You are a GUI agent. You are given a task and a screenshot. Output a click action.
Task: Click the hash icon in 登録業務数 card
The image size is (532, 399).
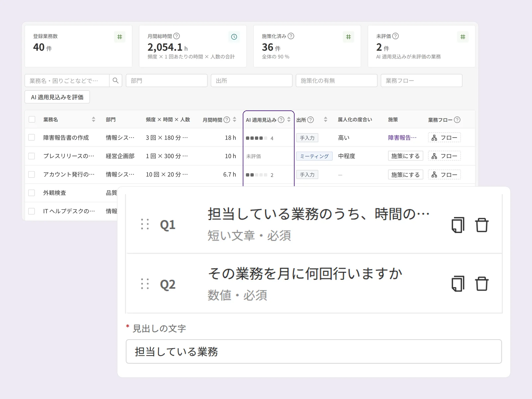point(120,37)
